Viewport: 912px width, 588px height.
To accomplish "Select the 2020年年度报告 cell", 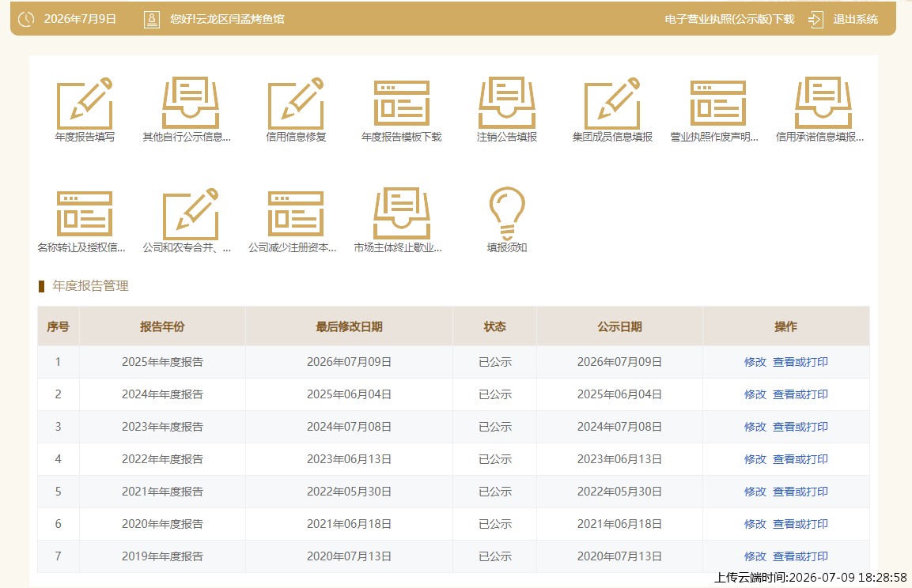I will tap(162, 524).
